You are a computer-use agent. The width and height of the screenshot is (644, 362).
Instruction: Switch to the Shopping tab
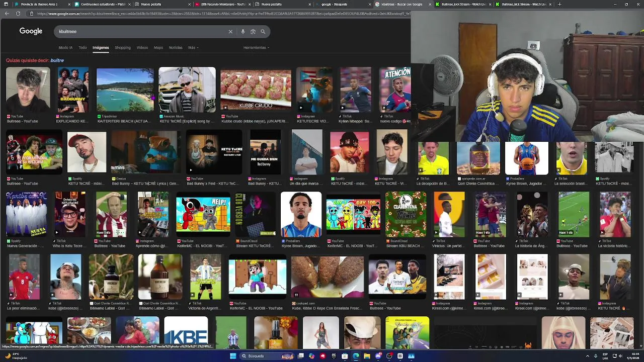[123, 48]
